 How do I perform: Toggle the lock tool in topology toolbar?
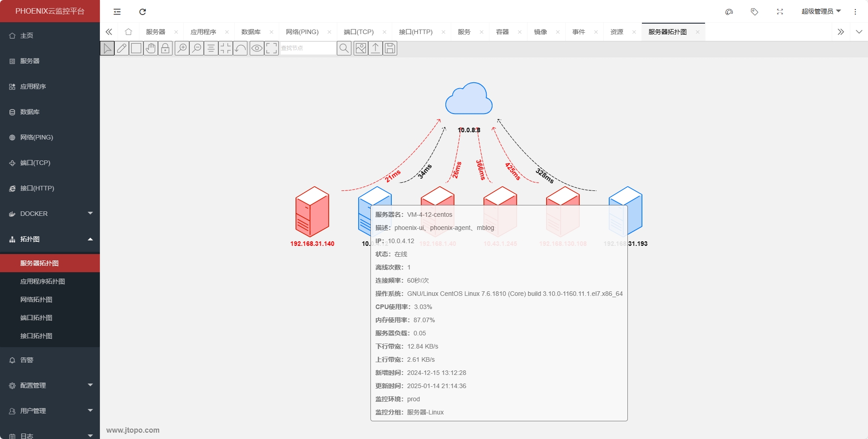(165, 48)
